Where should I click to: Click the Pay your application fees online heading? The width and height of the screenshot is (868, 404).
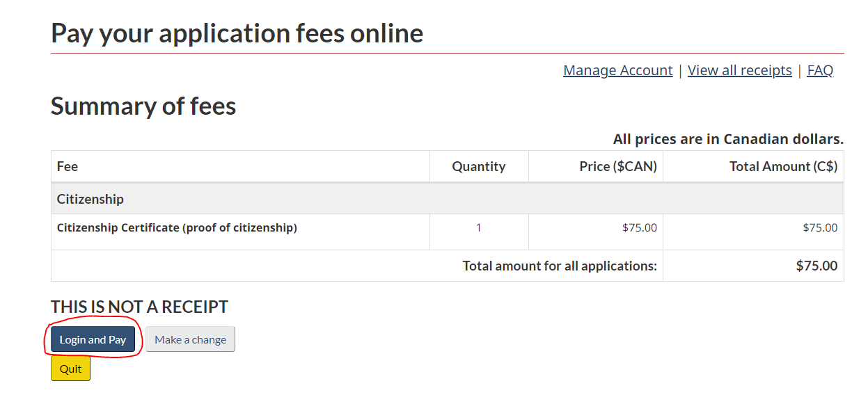pyautogui.click(x=237, y=33)
